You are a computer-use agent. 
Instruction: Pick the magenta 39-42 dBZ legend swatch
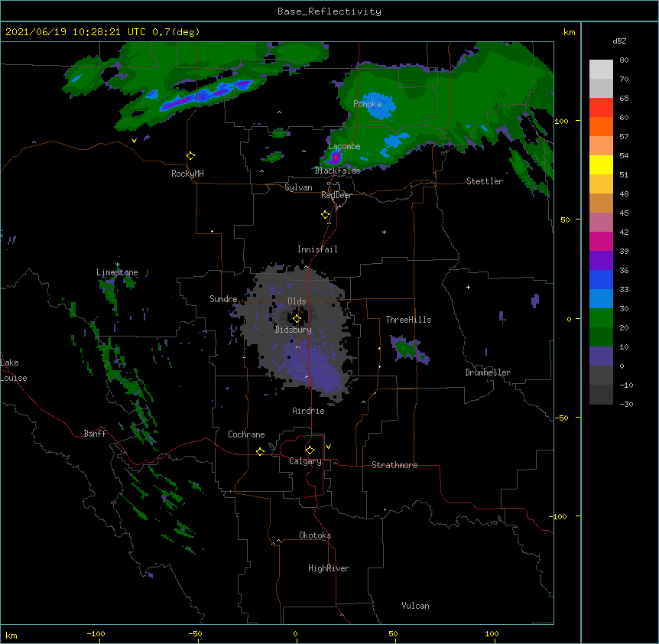click(601, 241)
